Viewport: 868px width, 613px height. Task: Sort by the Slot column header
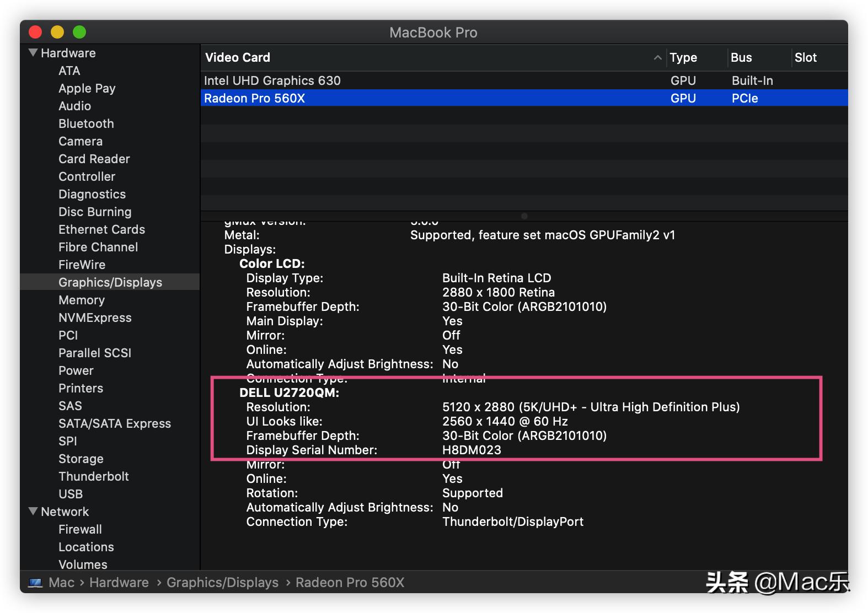point(805,57)
